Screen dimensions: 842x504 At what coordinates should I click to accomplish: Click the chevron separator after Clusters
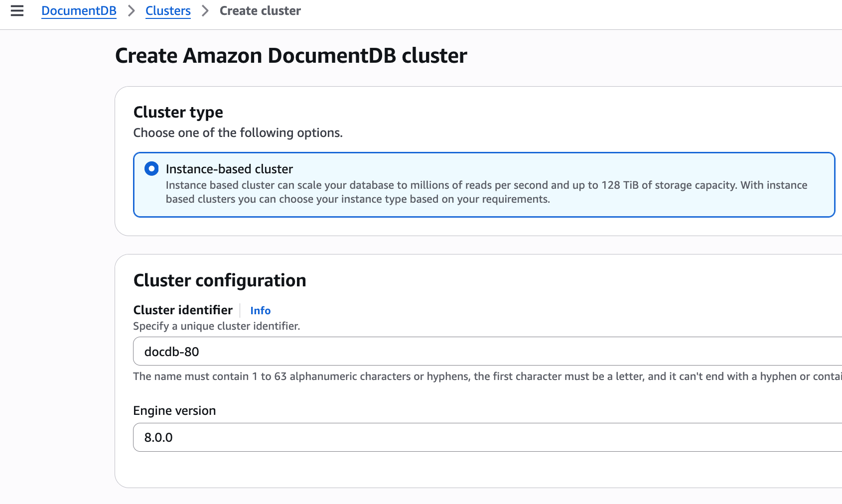tap(205, 11)
